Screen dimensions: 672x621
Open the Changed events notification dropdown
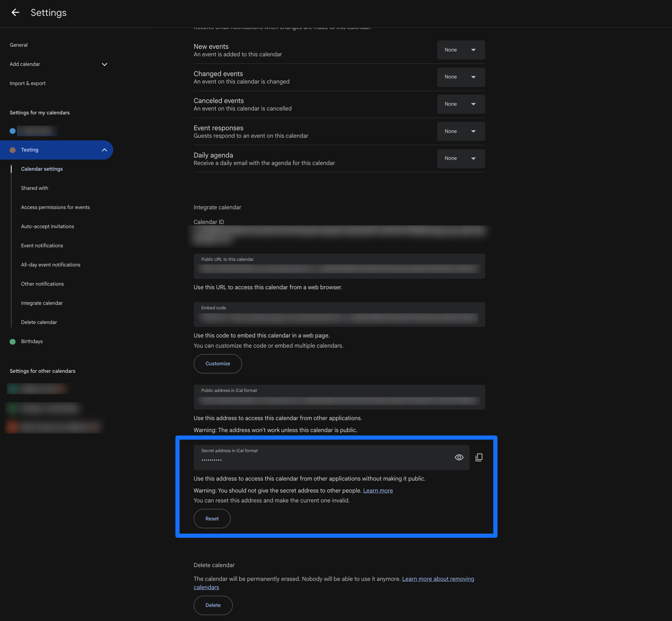461,77
